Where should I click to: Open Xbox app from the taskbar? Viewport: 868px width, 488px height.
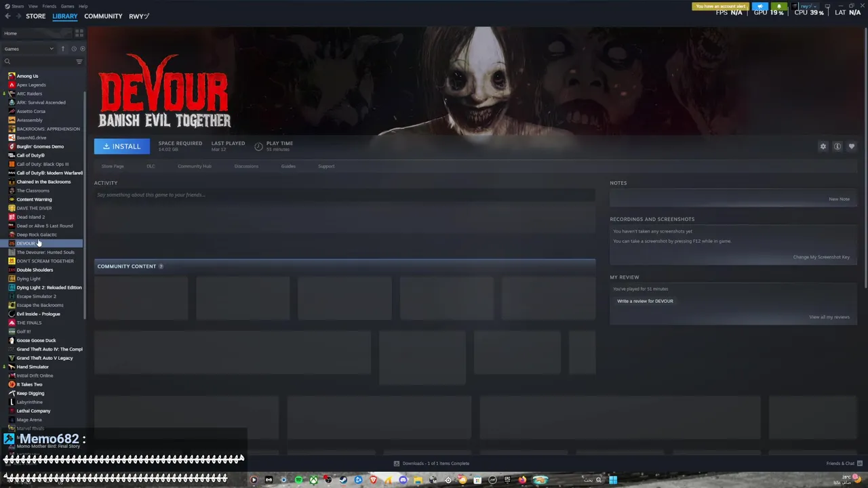click(313, 480)
